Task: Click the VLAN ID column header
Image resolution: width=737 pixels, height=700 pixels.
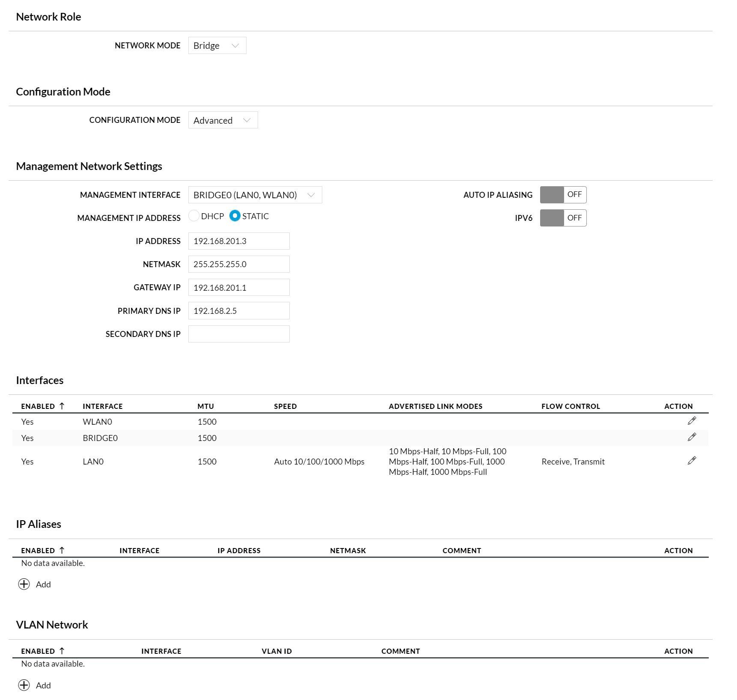Action: (x=276, y=651)
